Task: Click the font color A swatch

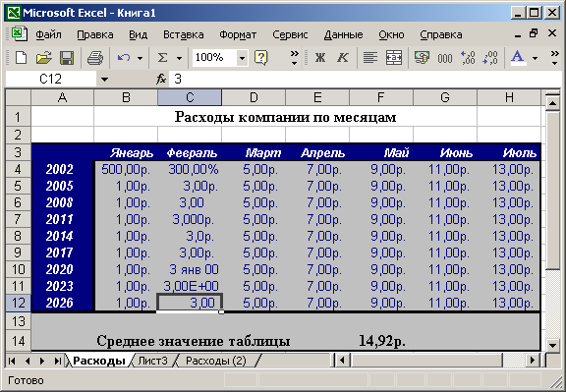Action: (x=518, y=58)
